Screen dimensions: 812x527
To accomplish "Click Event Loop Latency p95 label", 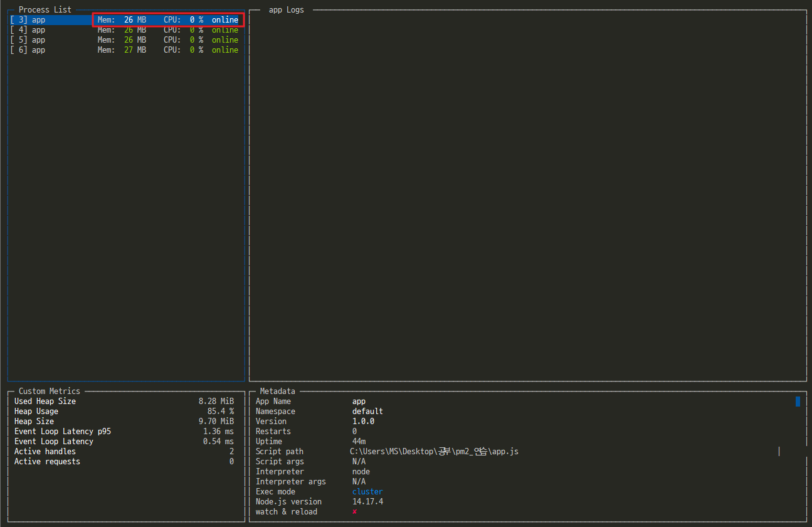I will [x=63, y=432].
